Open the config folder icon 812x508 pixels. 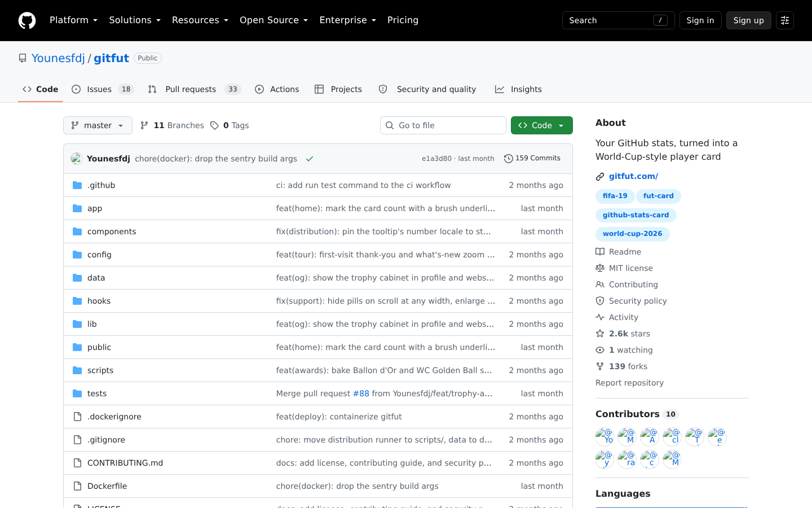pos(77,255)
